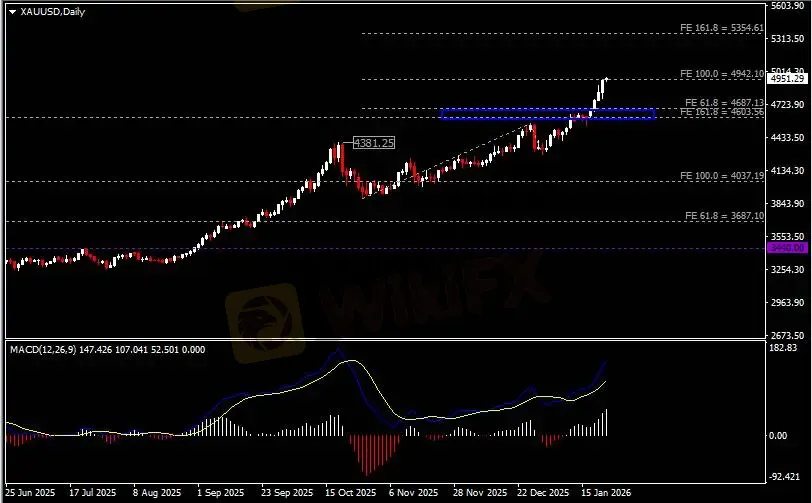Select the current price tag 4951.29
812x503 pixels.
tap(788, 79)
